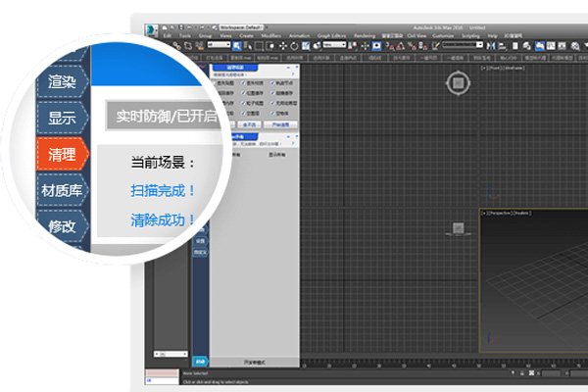Open the Group menu
Viewport: 588px width, 392px height.
[x=205, y=35]
